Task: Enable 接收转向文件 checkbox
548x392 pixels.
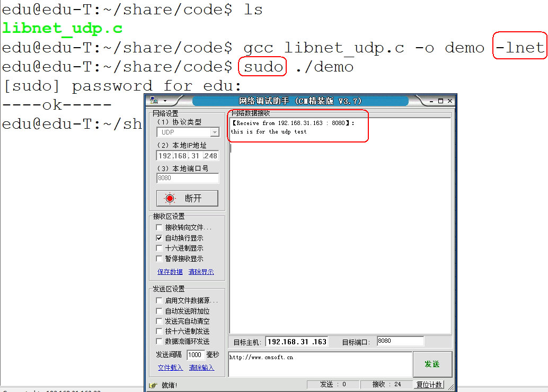Action: (159, 227)
